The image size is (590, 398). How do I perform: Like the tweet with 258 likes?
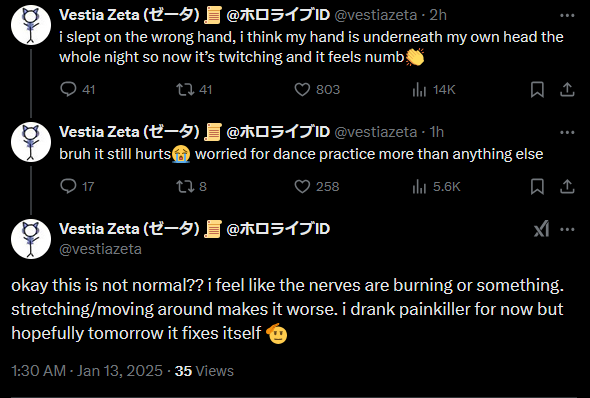point(317,187)
